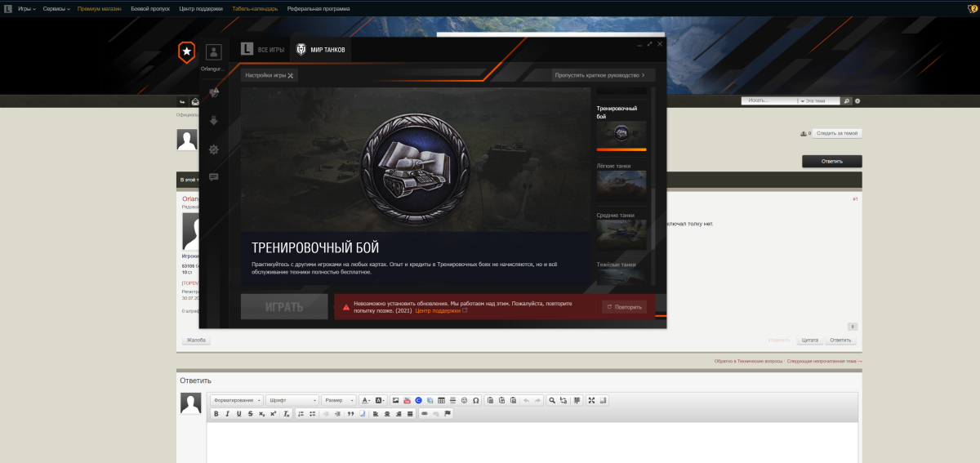Click the orange star shield logo
This screenshot has width=980, height=463.
tap(187, 52)
